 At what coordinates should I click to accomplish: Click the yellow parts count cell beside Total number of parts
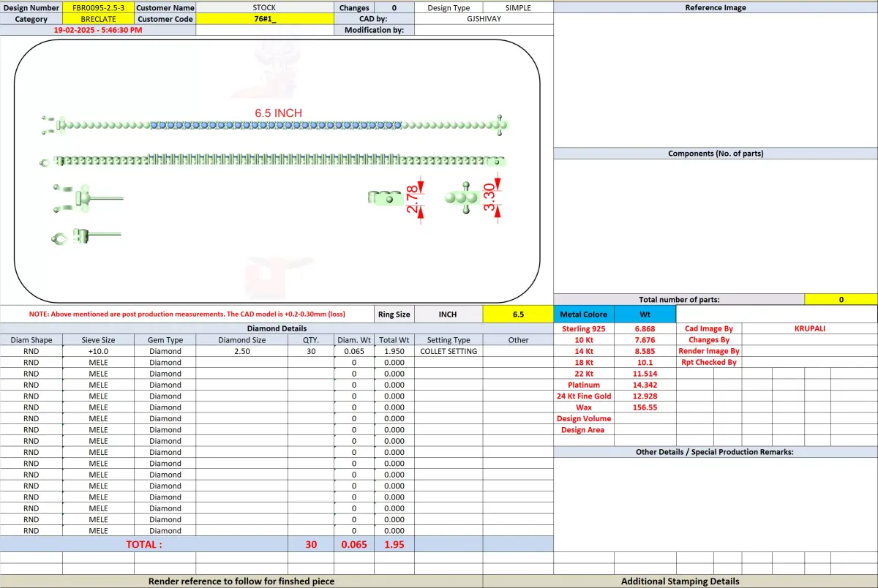[841, 299]
